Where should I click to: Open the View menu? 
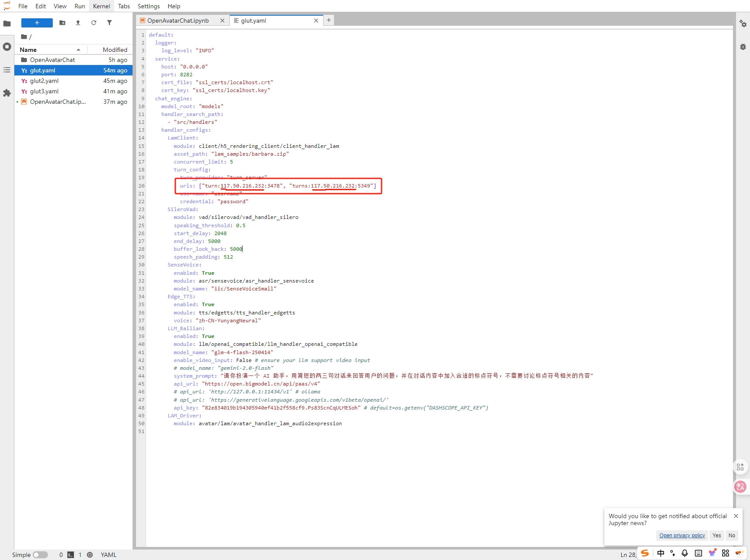60,6
